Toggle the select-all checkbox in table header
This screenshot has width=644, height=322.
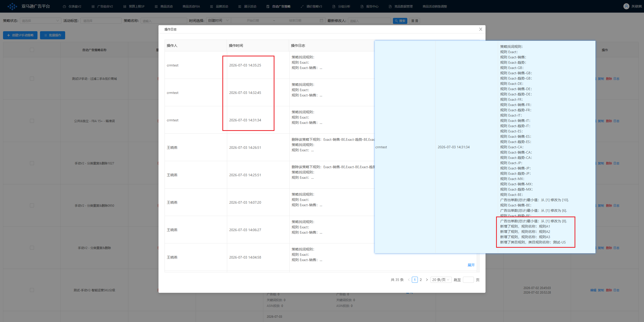(x=32, y=50)
